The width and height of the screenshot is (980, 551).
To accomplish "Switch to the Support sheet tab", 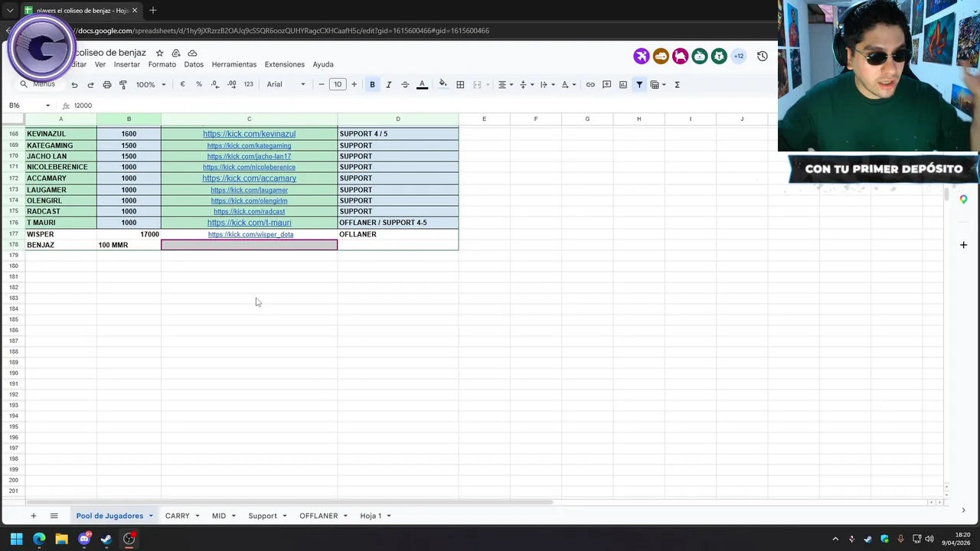I will (263, 516).
